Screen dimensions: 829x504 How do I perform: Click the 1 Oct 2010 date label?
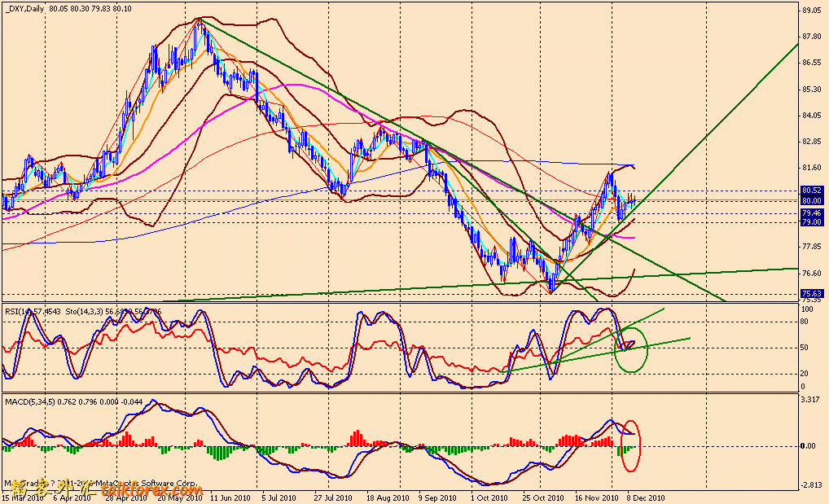point(489,497)
